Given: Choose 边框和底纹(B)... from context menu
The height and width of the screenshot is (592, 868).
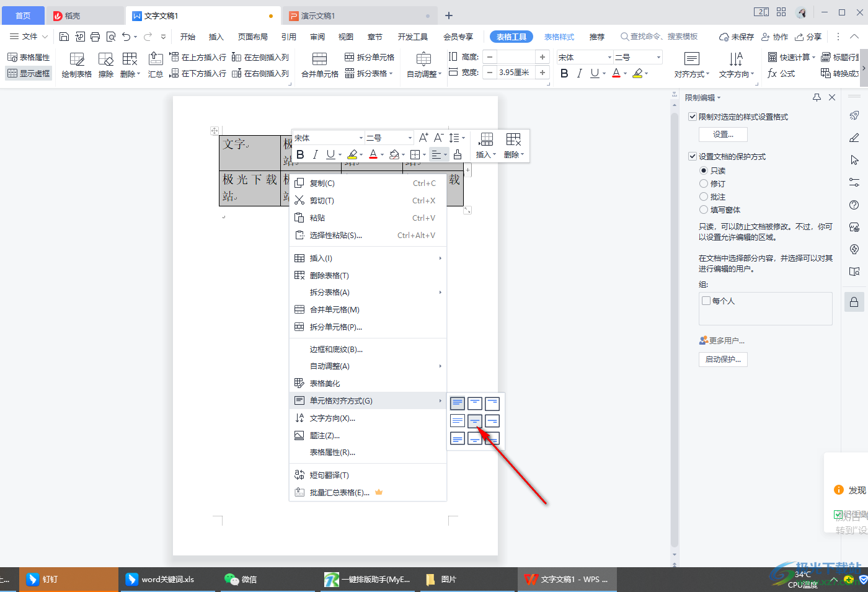Looking at the screenshot, I should coord(368,349).
